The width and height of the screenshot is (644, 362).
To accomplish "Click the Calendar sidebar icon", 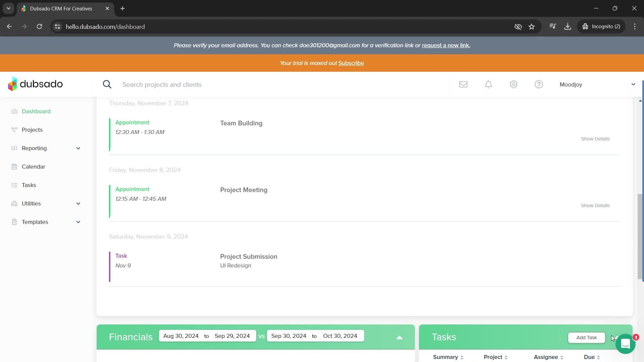I will [14, 167].
